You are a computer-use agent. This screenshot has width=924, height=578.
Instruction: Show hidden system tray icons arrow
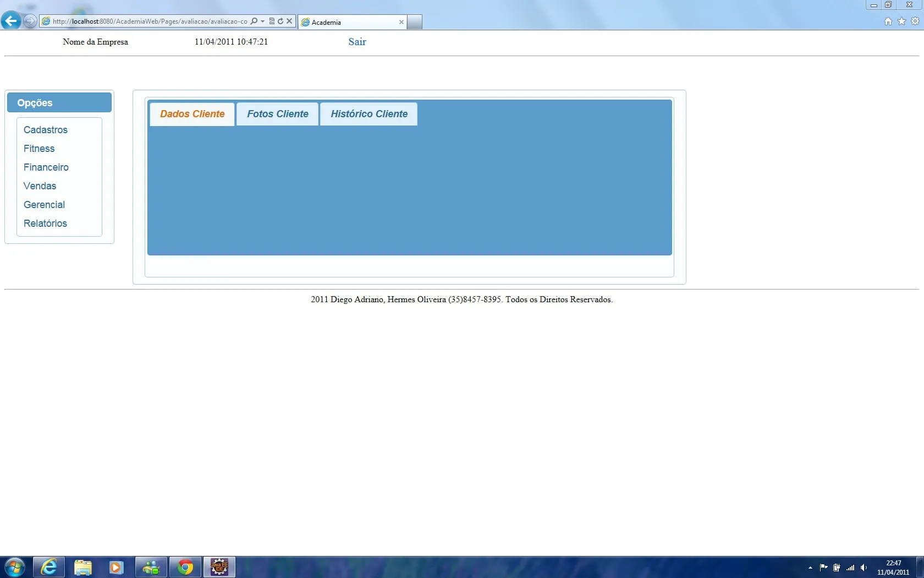(x=810, y=568)
